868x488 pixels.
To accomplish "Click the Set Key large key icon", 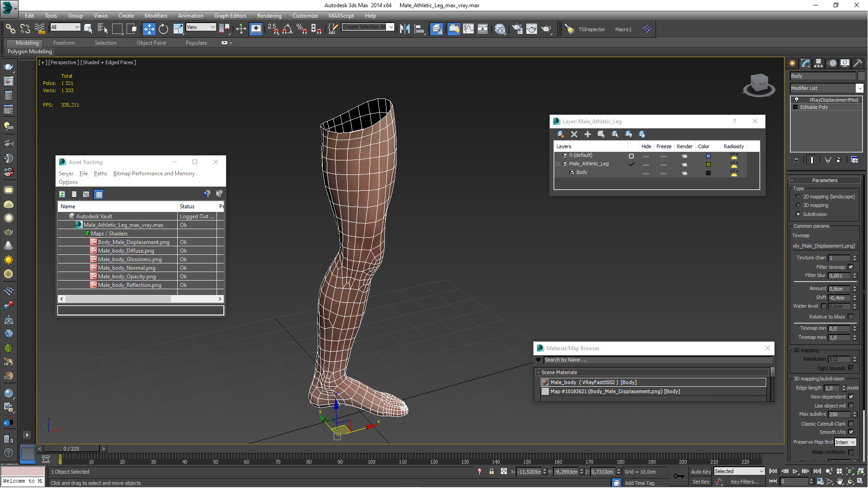I will point(679,476).
